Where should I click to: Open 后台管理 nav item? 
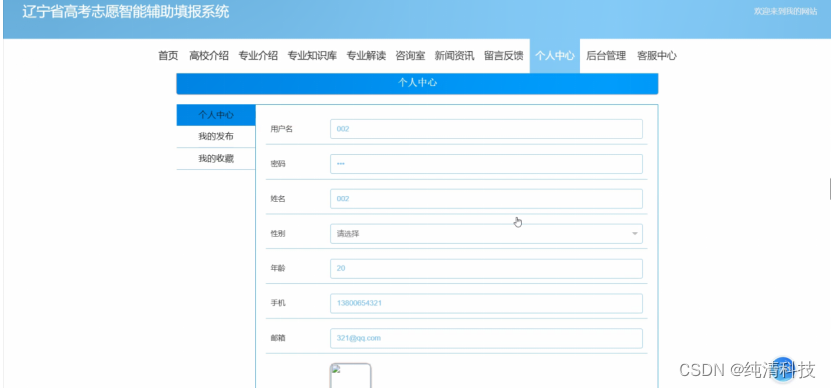click(606, 56)
